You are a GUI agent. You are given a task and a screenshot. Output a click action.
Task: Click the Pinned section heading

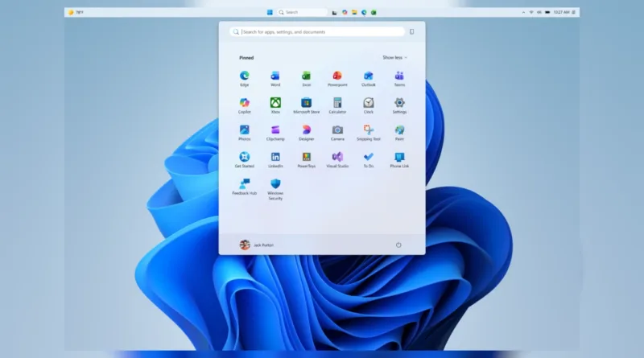(x=246, y=57)
